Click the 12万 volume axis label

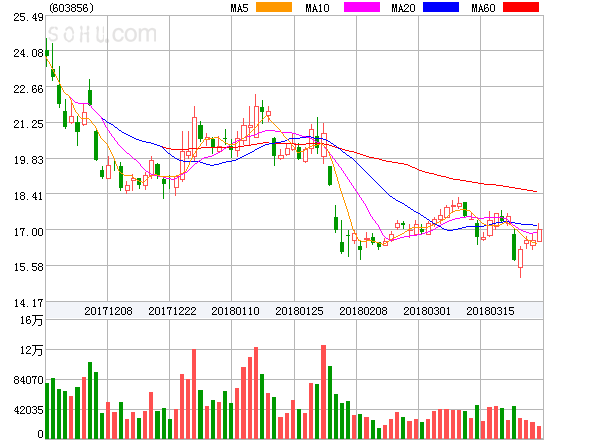(31, 350)
